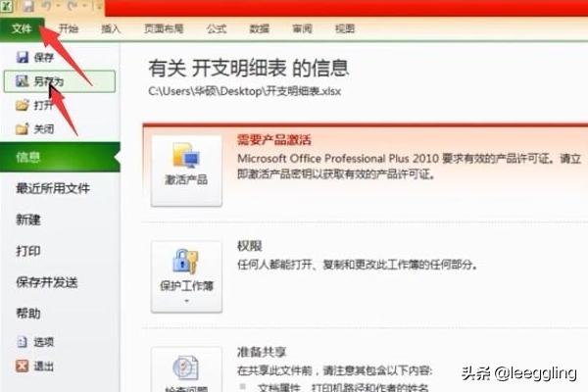
Task: Open the 文件 (File) tab
Action: [x=22, y=28]
